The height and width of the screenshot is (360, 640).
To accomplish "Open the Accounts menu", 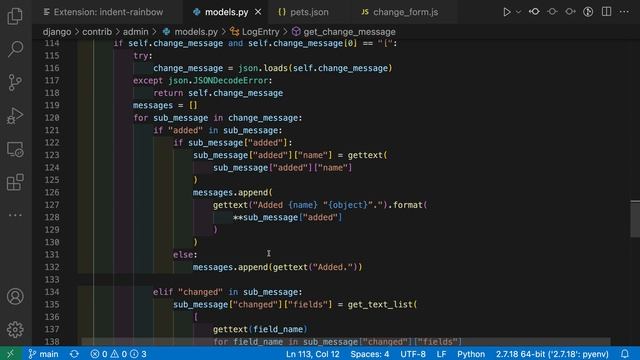I will point(15,296).
